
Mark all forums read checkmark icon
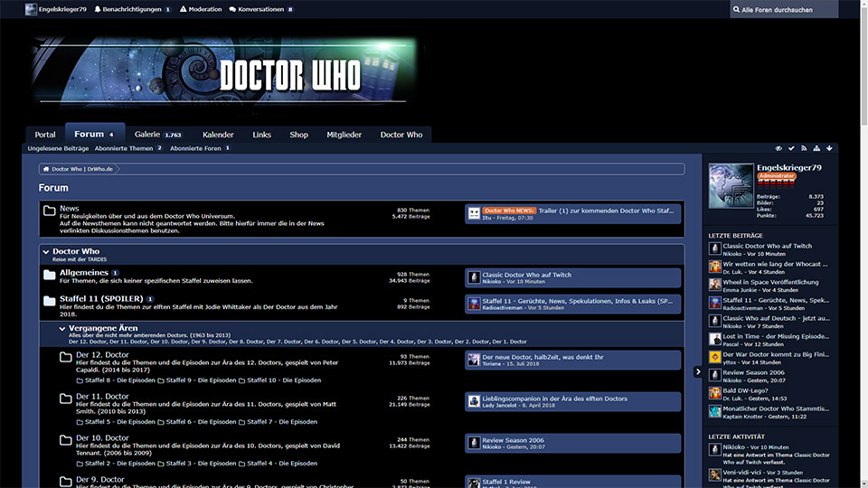tap(791, 148)
